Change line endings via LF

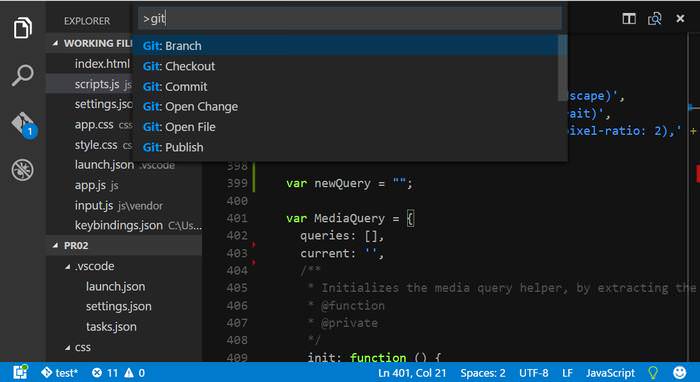[x=567, y=373]
